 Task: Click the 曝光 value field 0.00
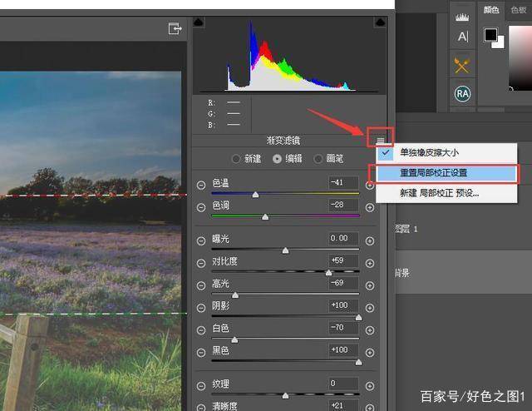tap(343, 239)
